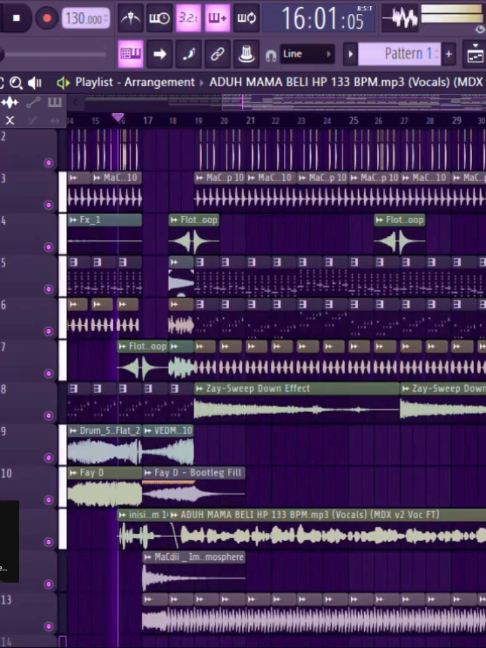486x648 pixels.
Task: Click the 130.000 tempo field
Action: pos(86,19)
